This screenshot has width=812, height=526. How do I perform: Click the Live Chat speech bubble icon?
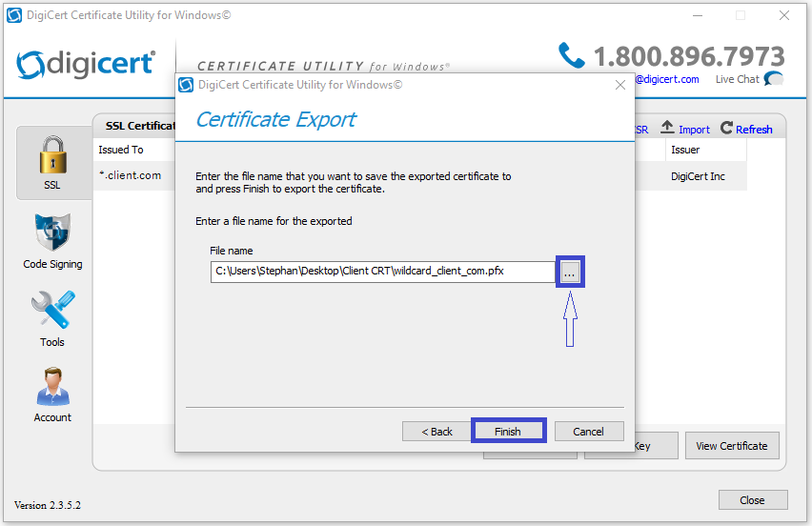pyautogui.click(x=774, y=79)
